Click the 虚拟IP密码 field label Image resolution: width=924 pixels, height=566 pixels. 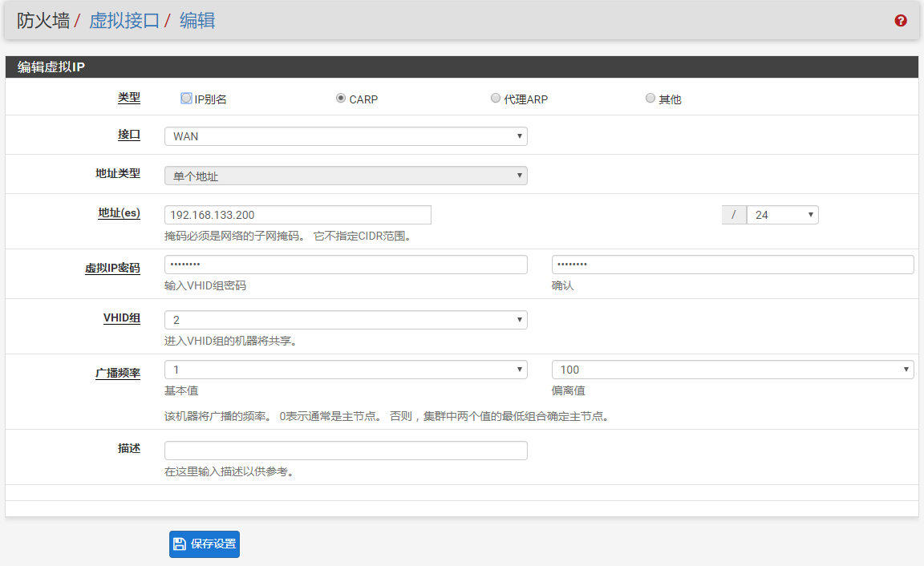[112, 268]
